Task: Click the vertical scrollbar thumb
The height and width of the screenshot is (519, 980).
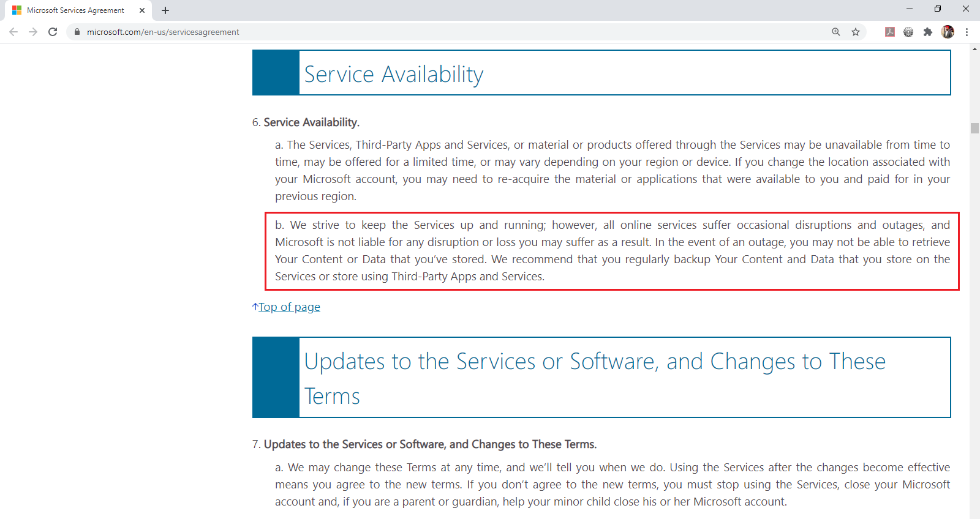Action: click(x=974, y=128)
